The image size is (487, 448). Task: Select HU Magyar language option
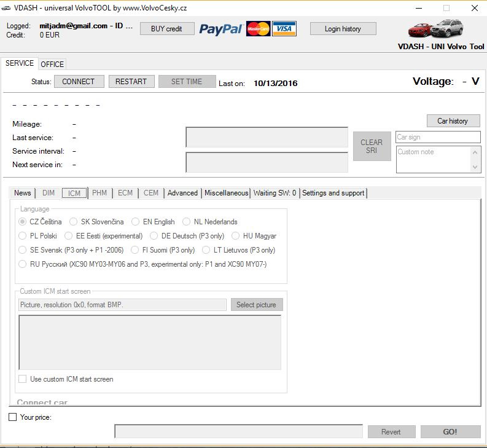coord(235,235)
